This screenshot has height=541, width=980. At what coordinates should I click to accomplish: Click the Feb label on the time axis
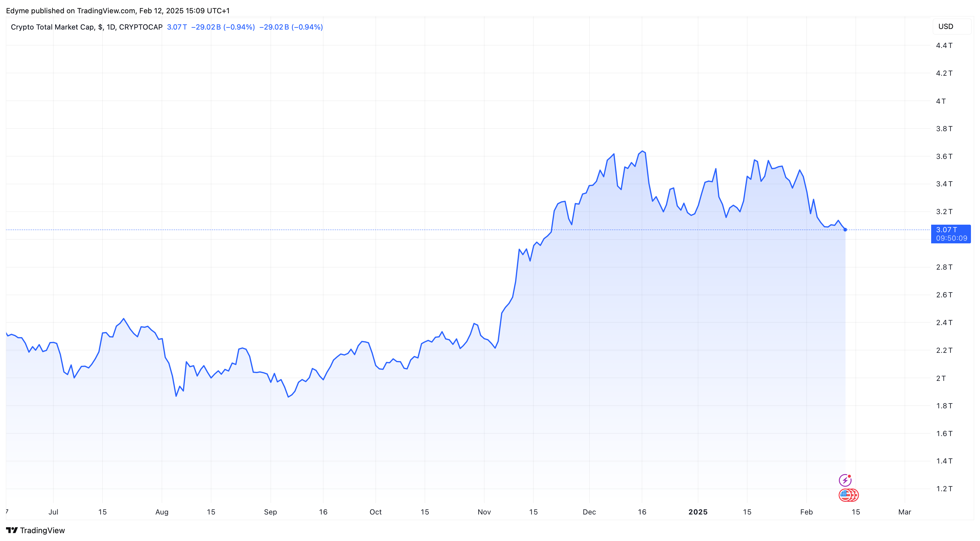[x=806, y=512]
